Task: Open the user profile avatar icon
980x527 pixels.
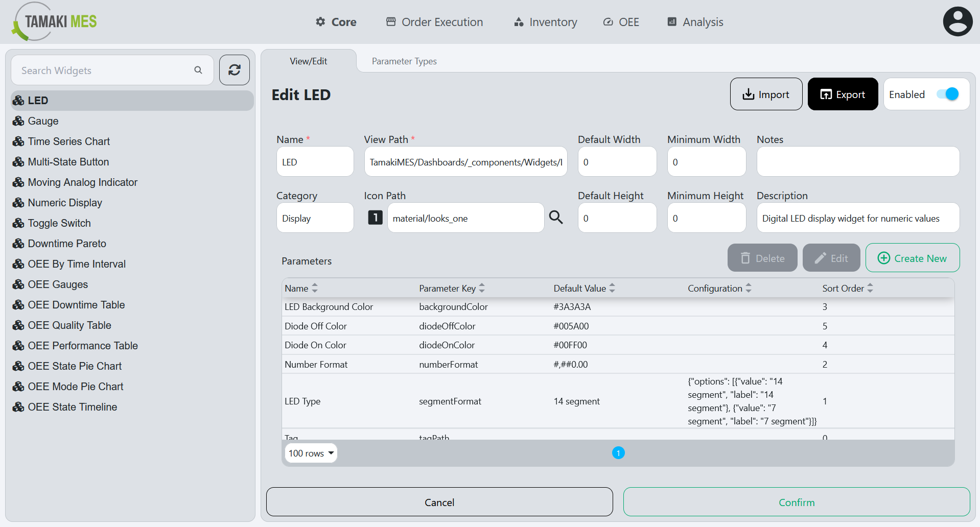Action: [957, 22]
